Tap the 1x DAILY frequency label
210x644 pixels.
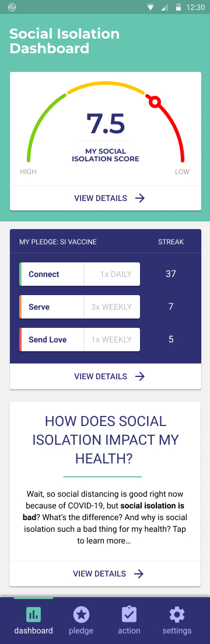[x=116, y=274]
